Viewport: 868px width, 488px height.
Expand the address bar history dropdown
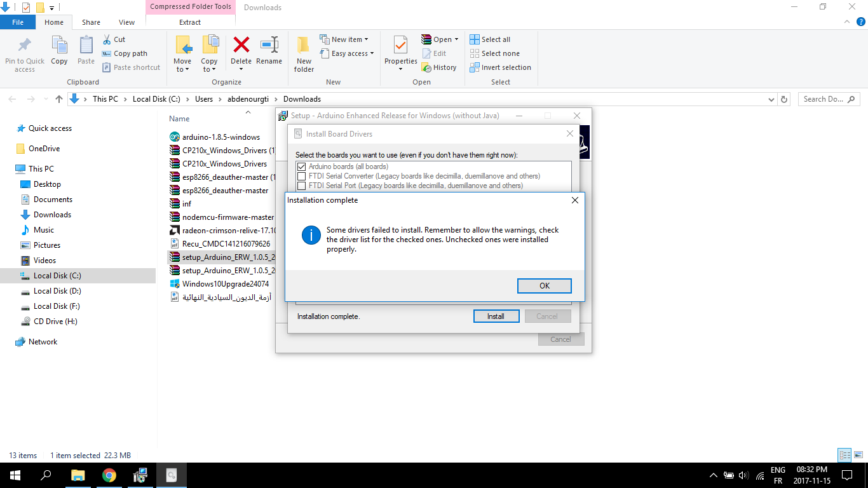point(771,98)
